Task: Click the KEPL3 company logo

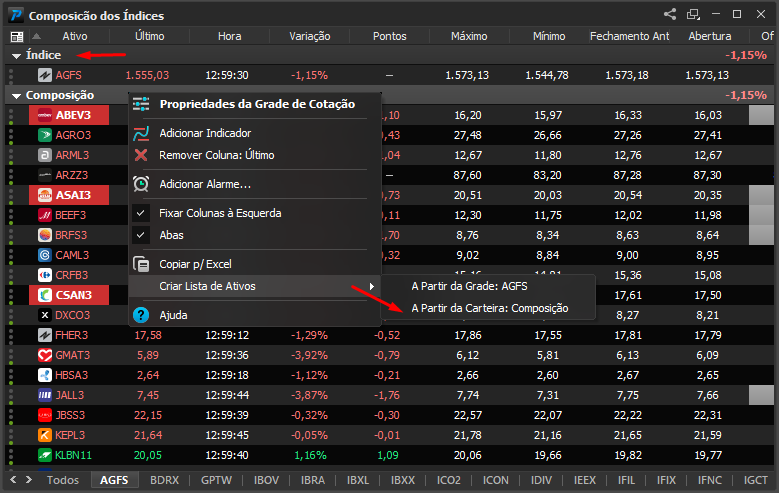Action: pos(45,435)
